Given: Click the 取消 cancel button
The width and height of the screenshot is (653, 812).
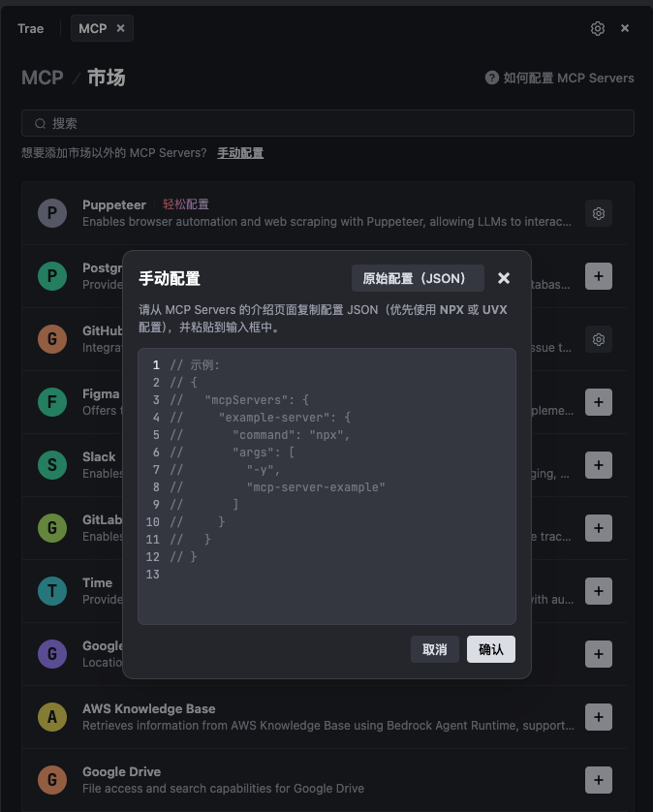Looking at the screenshot, I should point(435,649).
